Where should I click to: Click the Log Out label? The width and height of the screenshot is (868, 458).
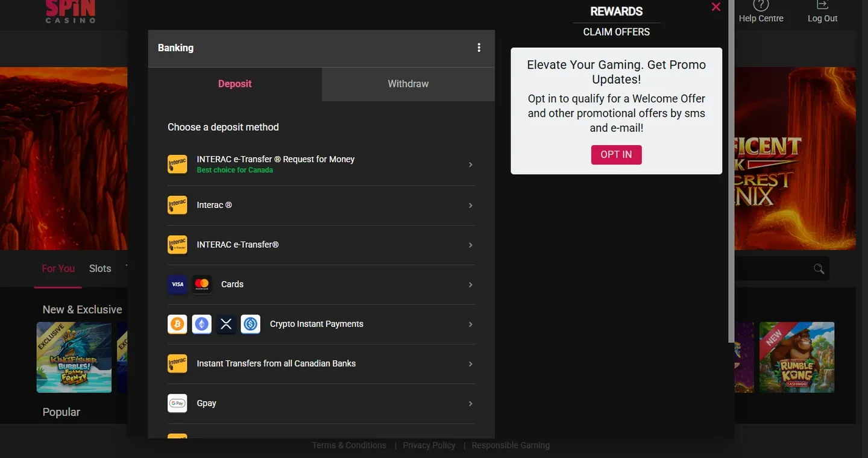823,19
